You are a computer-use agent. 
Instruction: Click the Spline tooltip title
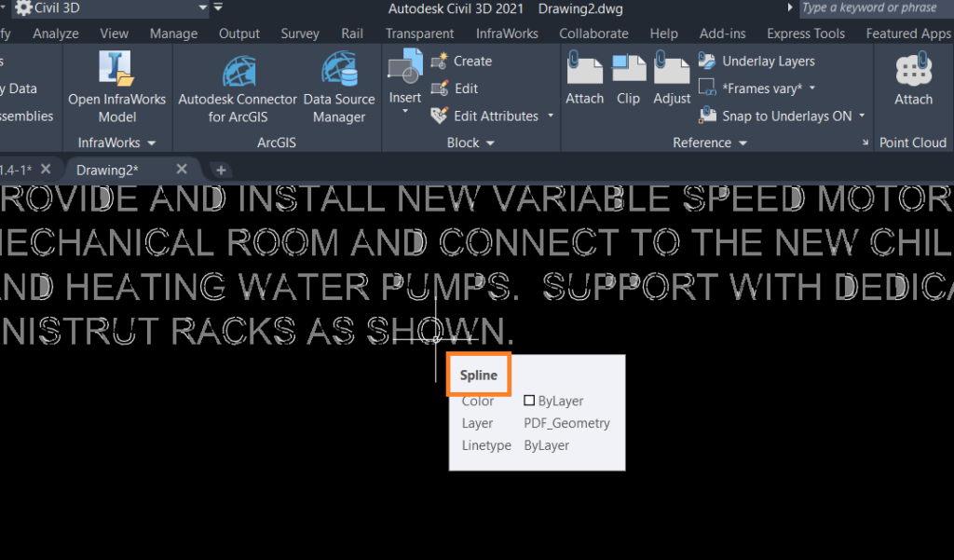click(x=478, y=375)
